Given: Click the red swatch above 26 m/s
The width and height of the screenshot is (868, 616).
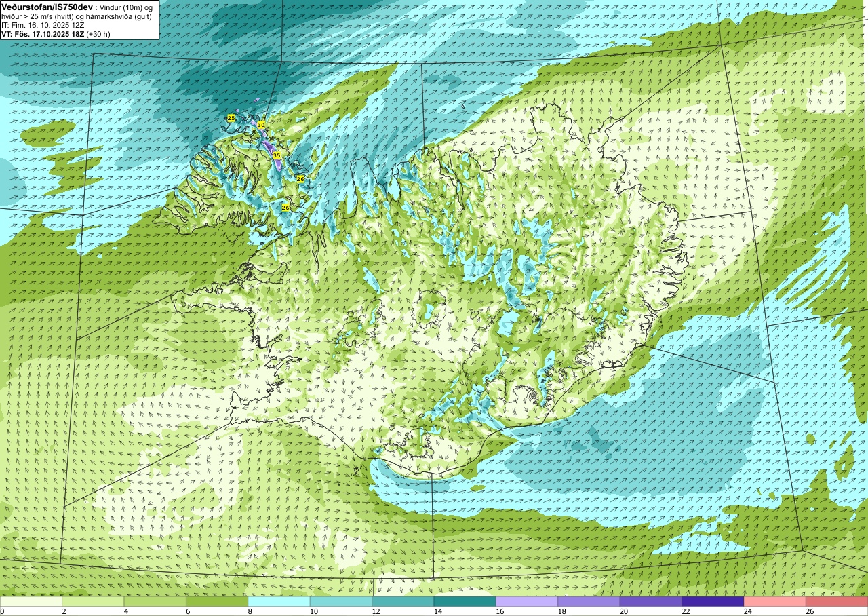Looking at the screenshot, I should tap(837, 602).
